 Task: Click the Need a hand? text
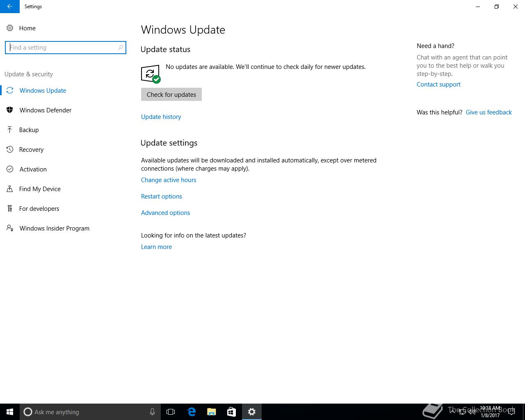[x=436, y=46]
